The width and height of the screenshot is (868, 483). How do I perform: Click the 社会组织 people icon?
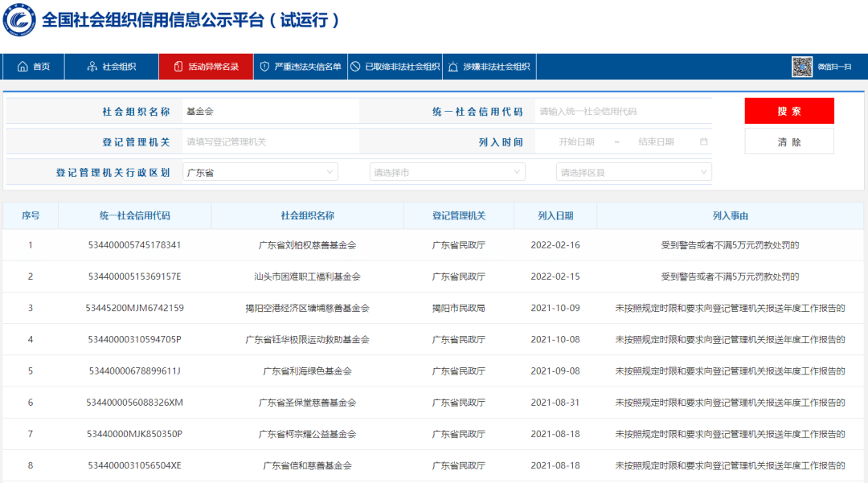click(92, 67)
